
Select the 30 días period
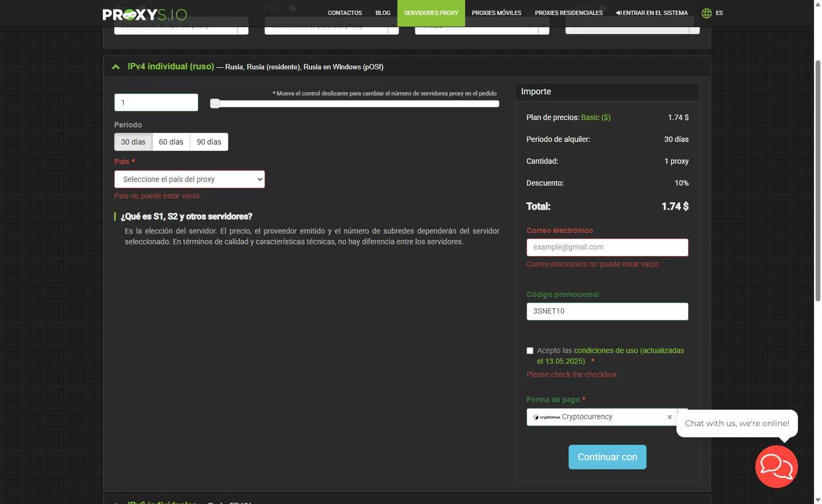click(133, 142)
